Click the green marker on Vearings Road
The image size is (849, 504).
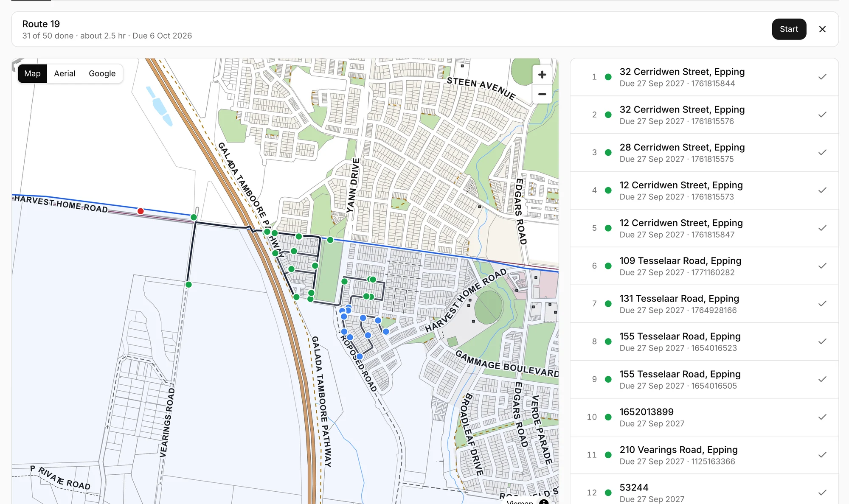pos(188,284)
